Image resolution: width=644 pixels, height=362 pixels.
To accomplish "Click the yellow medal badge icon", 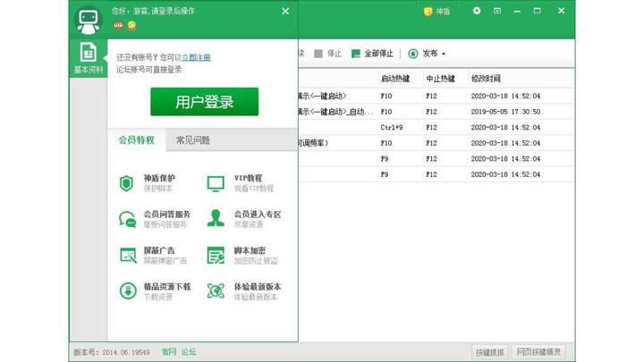I will point(131,25).
